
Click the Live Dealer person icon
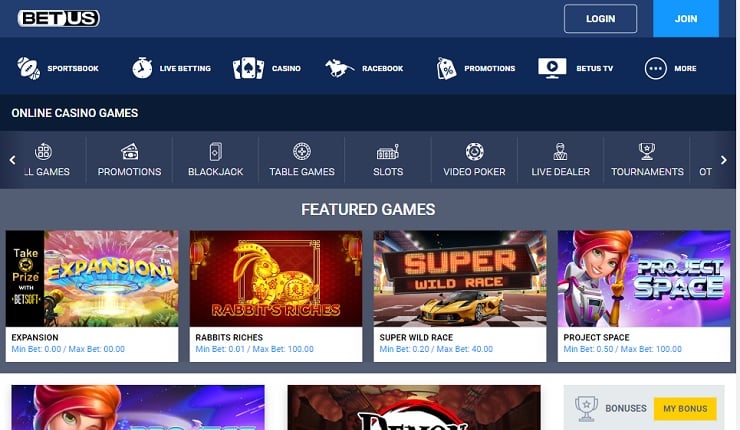(x=560, y=152)
